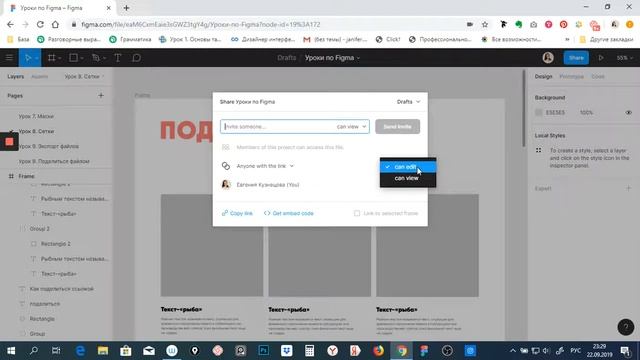
Task: Open Calculator from the taskbar
Action: (309, 351)
